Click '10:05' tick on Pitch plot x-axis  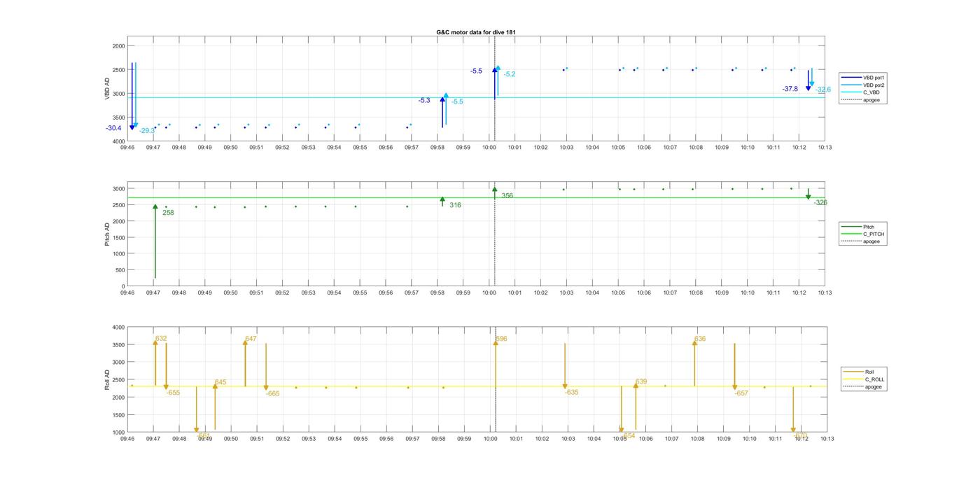[619, 293]
